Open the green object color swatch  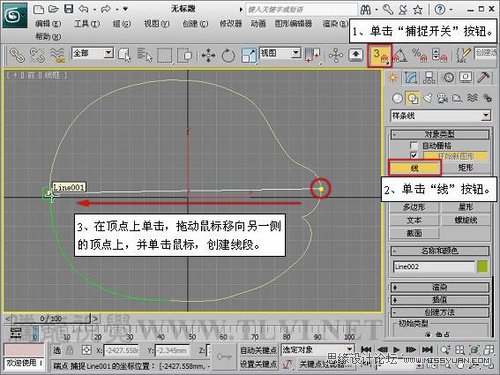482,267
